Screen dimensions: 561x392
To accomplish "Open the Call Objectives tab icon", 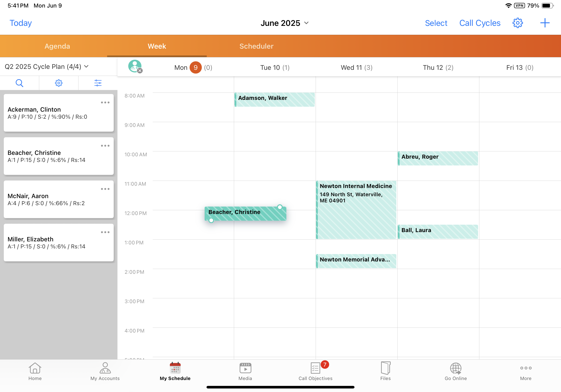I will pyautogui.click(x=315, y=368).
